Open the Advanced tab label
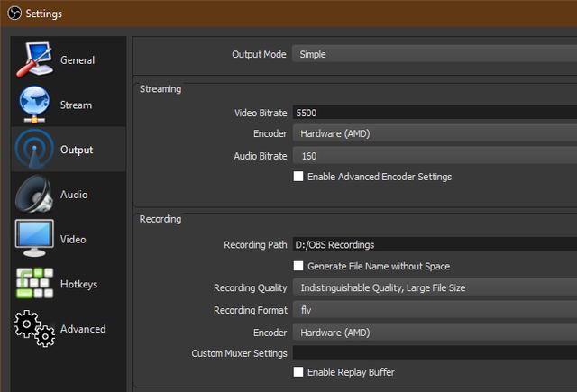 (83, 329)
